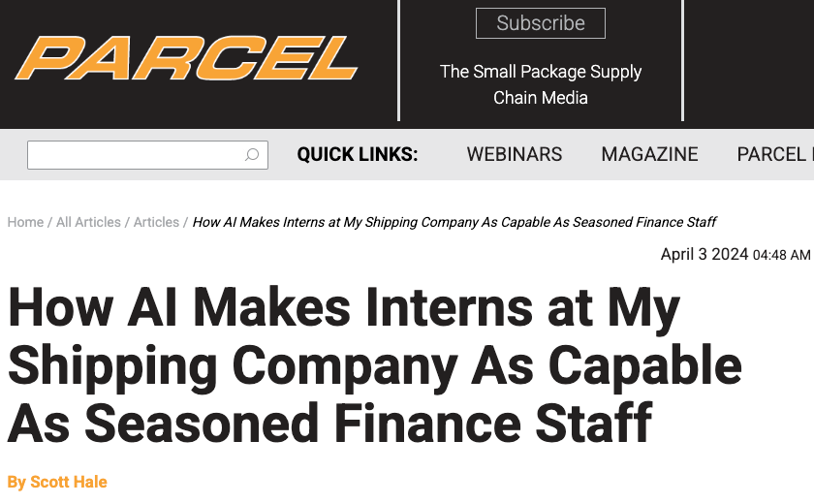814x504 pixels.
Task: Click the magnifier search icon
Action: (252, 155)
